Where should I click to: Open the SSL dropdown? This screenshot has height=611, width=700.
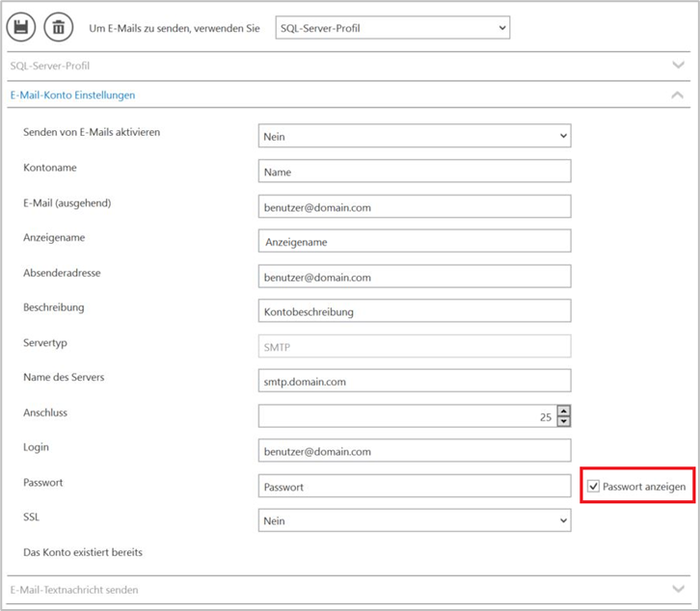tap(415, 520)
